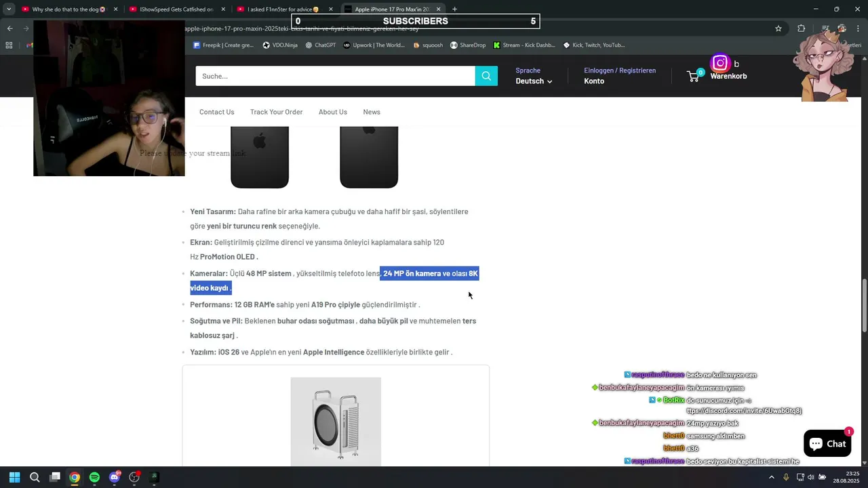
Task: Open the battery tray icon
Action: click(x=821, y=477)
